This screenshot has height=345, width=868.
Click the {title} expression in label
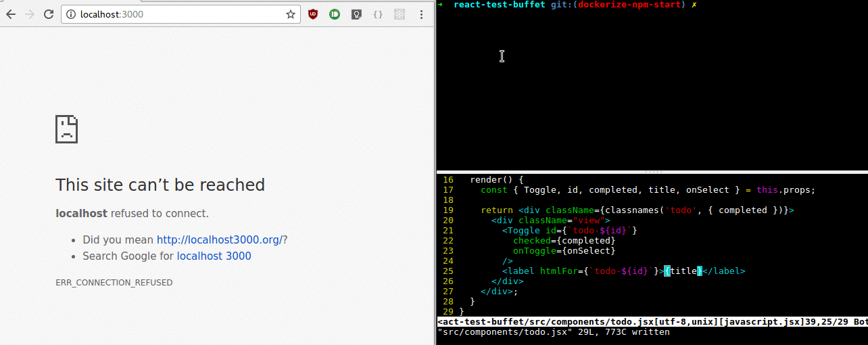[683, 271]
